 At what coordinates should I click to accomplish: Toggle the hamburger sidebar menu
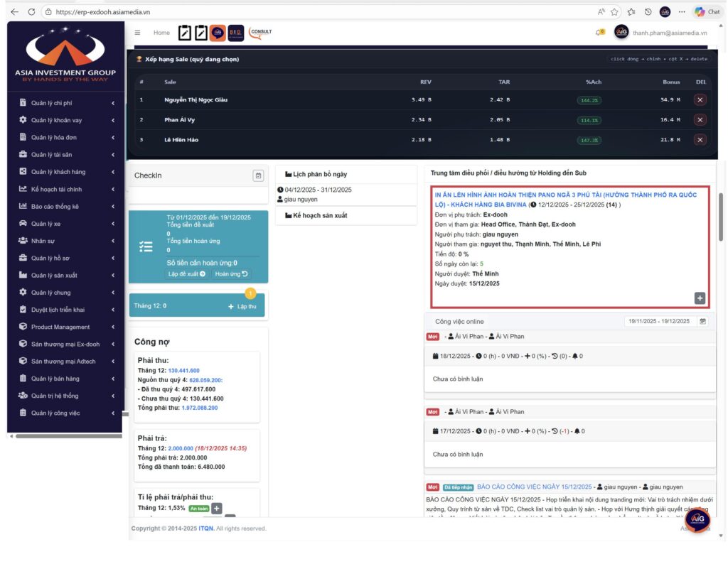(x=137, y=33)
